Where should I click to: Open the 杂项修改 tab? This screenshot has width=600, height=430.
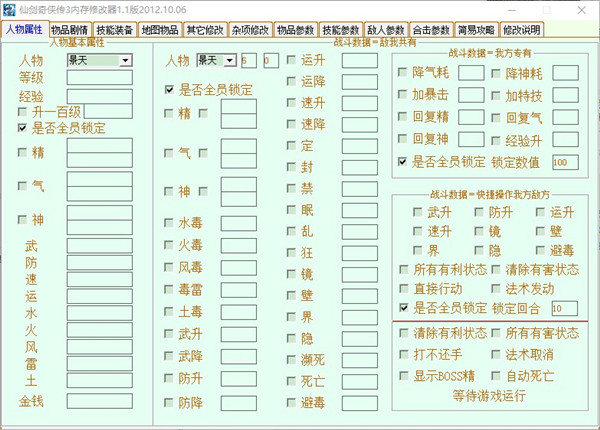pos(250,30)
